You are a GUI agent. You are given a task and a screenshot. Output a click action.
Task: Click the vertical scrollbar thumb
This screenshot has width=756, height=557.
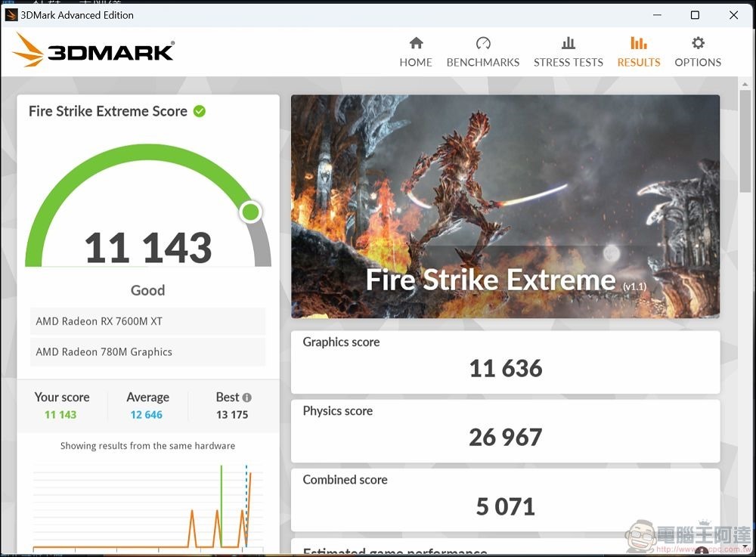coord(745,141)
